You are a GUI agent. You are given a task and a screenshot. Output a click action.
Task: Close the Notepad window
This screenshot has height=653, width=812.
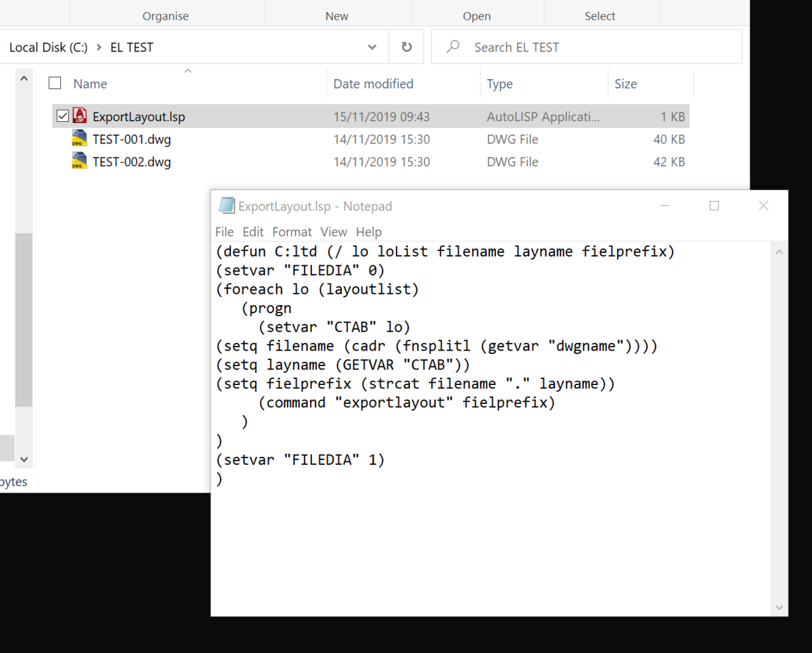pos(763,206)
